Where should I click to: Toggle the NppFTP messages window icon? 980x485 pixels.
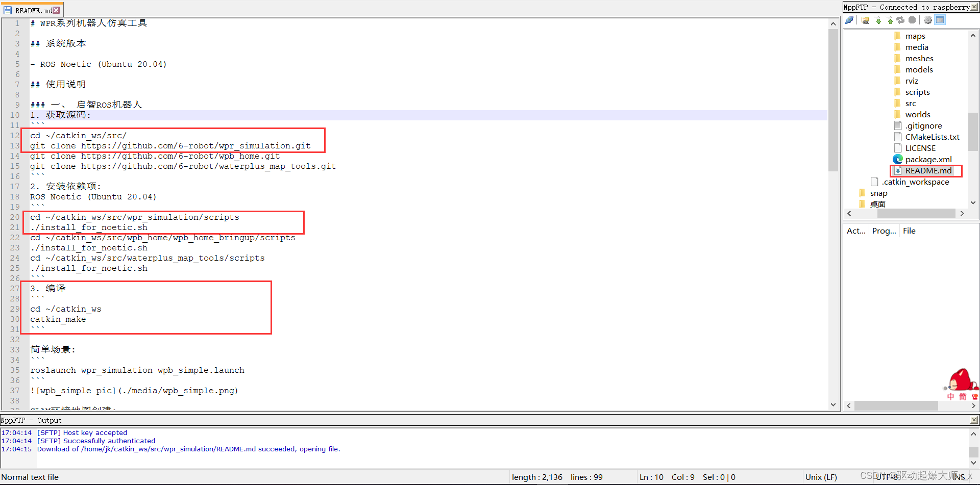(x=940, y=20)
